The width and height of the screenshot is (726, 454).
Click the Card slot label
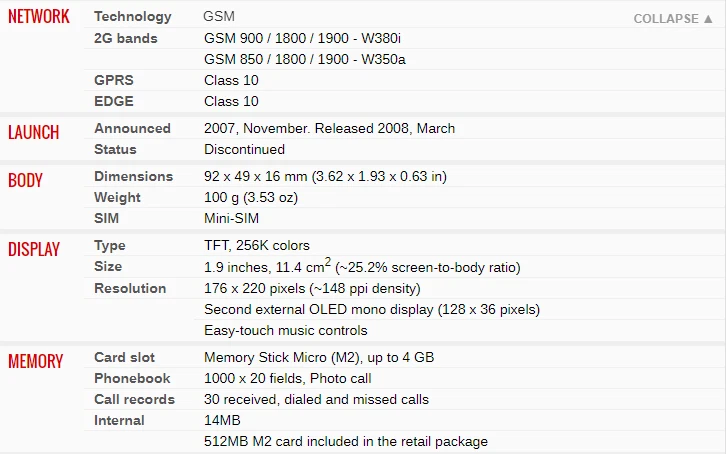[124, 357]
